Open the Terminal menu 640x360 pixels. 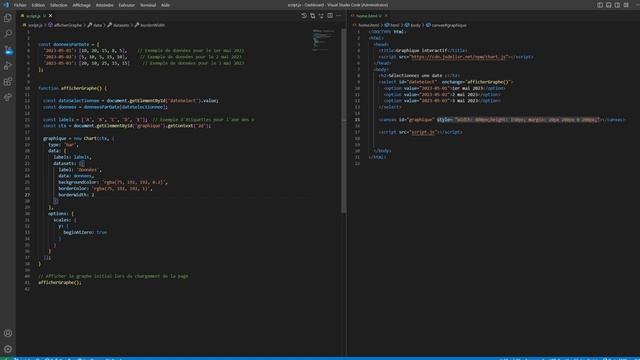148,5
